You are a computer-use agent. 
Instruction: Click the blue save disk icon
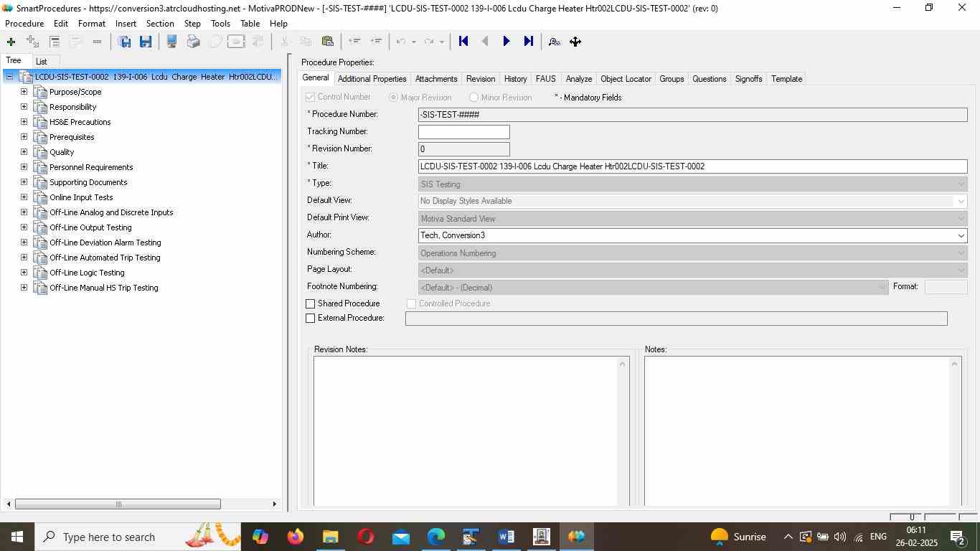click(146, 42)
